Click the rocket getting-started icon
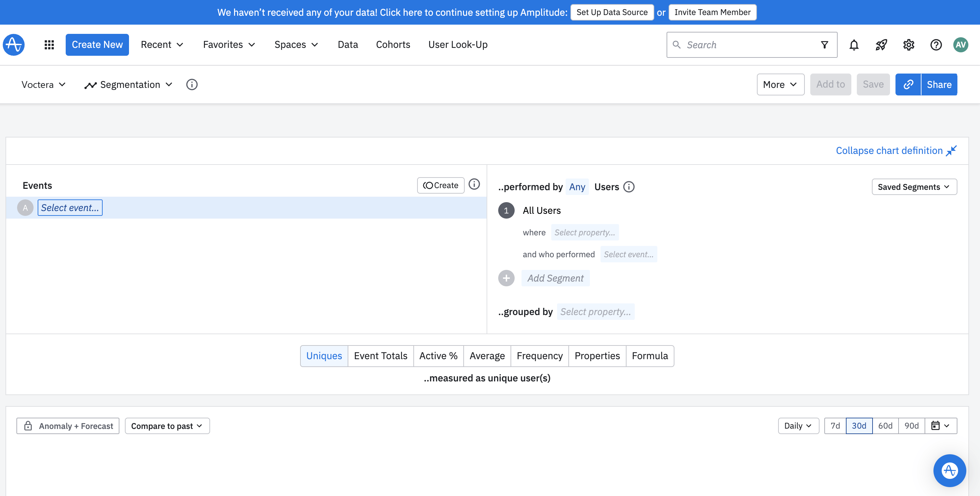Viewport: 980px width, 496px height. 881,45
